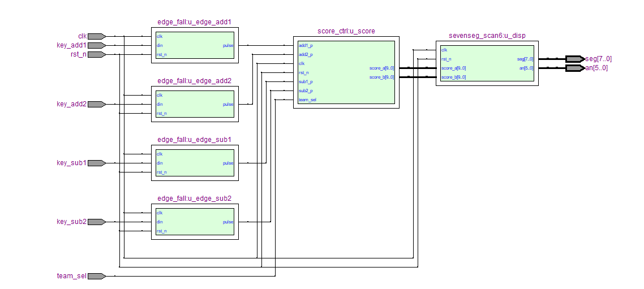Screen dimensions: 644x289
Task: Click the sevenseg_scan6:u_disp instance title
Action: pos(487,36)
